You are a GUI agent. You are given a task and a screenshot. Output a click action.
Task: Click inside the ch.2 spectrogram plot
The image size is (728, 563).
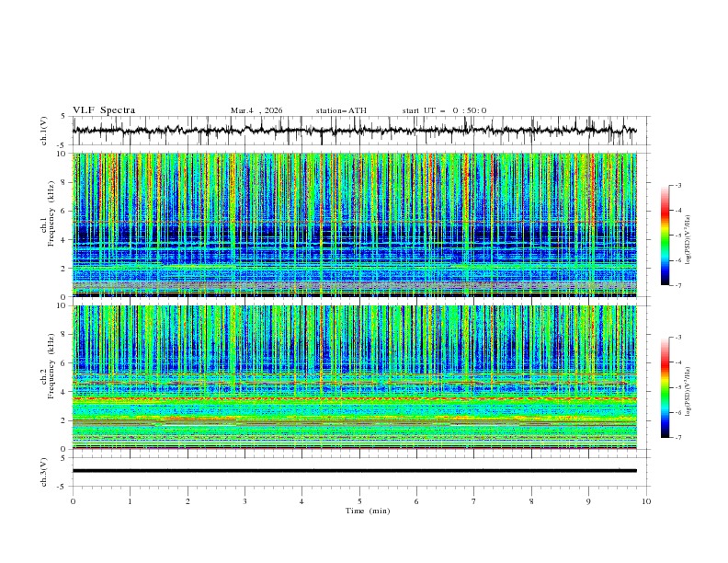click(358, 377)
